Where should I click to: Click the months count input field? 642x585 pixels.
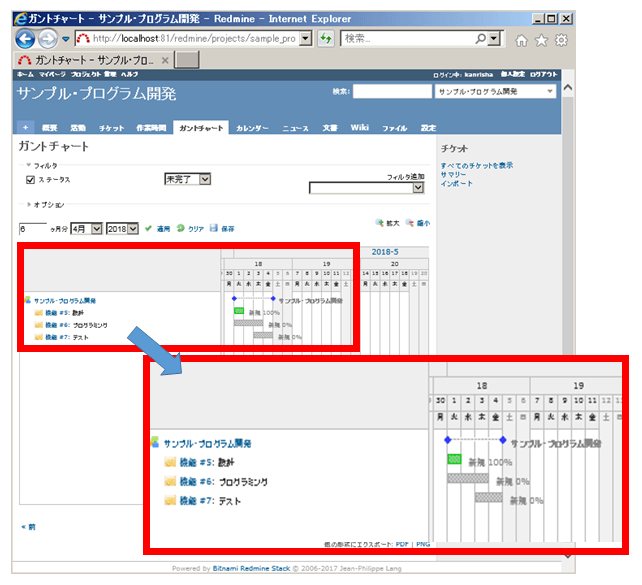[33, 228]
